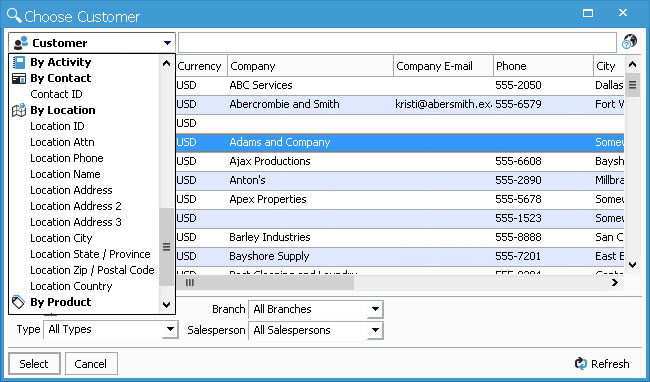Select Location Address 2 option
Screen dimensions: 650x382
(x=76, y=206)
